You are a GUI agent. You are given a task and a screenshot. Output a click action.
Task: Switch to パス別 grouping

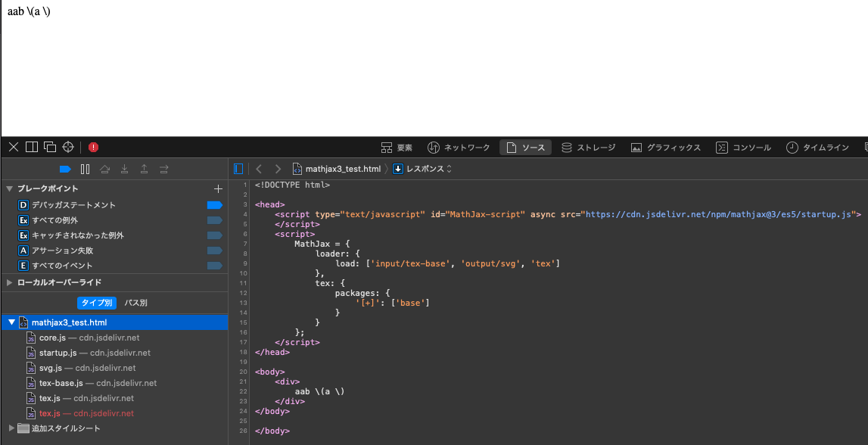point(135,303)
